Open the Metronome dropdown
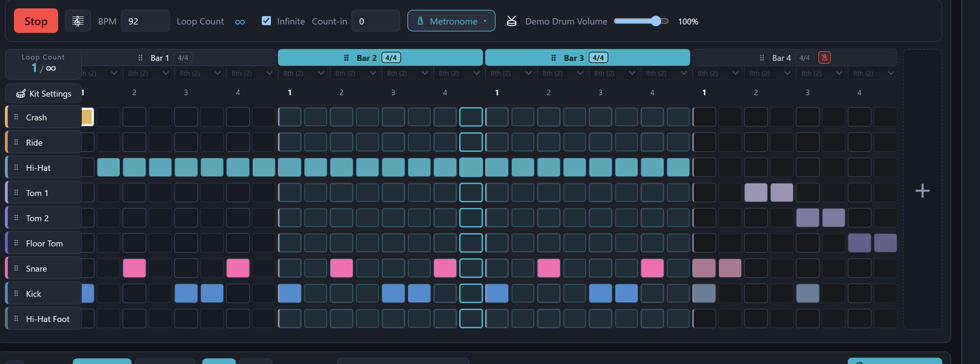Viewport: 980px width, 364px height. coord(451,21)
